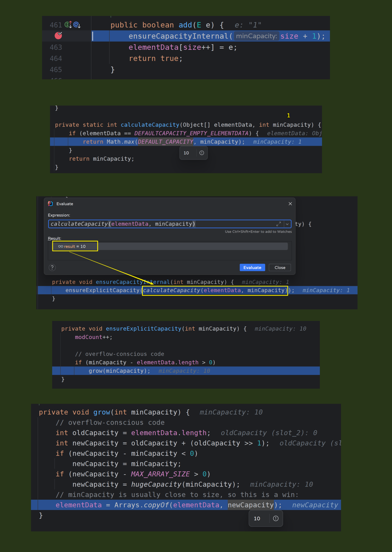
Task: Click the info icon in the Math.max value popup
Action: (x=202, y=153)
